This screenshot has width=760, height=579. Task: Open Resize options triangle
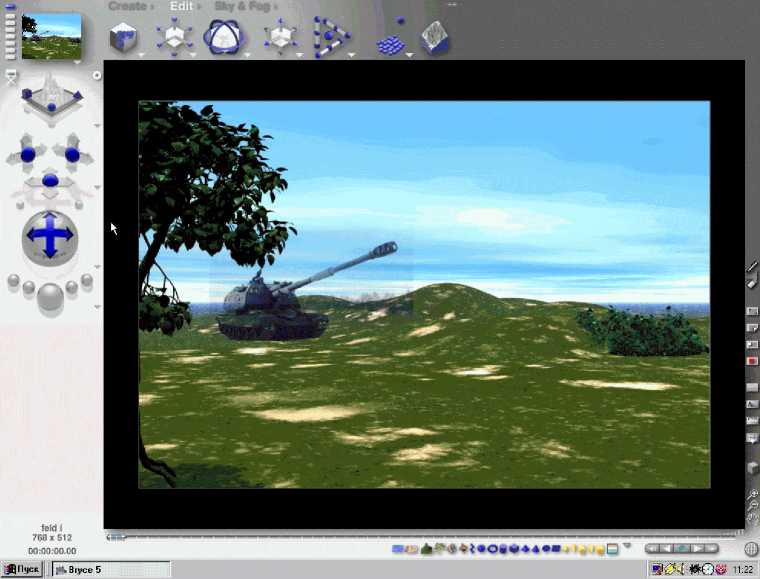click(192, 55)
